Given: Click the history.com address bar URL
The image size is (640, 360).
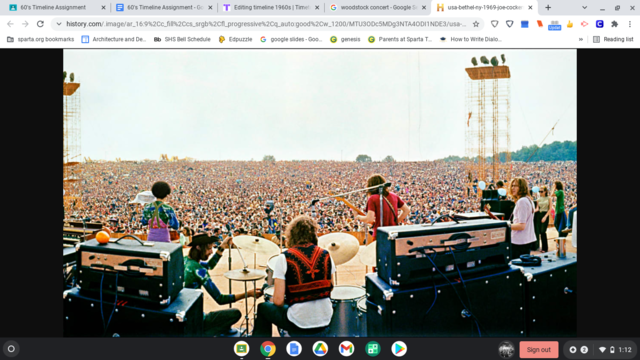Looking at the screenshot, I should (265, 24).
